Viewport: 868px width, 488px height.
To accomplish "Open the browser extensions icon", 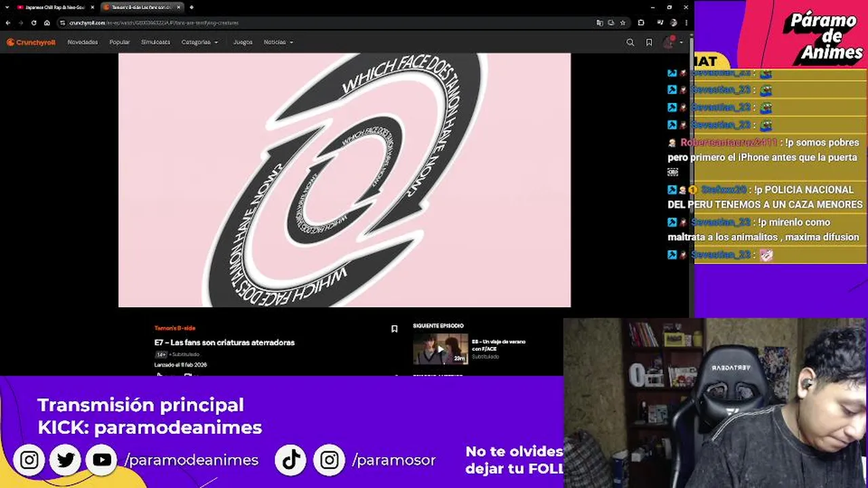I will pyautogui.click(x=641, y=22).
